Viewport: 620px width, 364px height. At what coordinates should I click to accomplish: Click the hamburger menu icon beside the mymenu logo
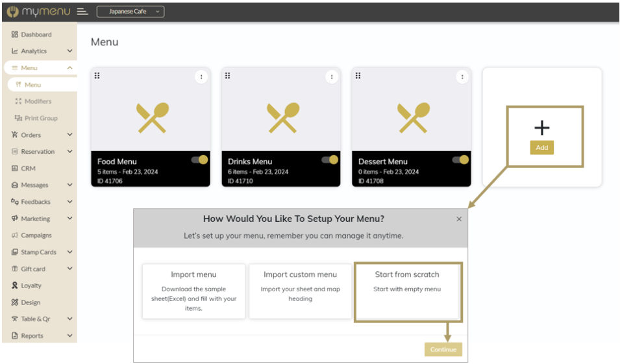[82, 12]
